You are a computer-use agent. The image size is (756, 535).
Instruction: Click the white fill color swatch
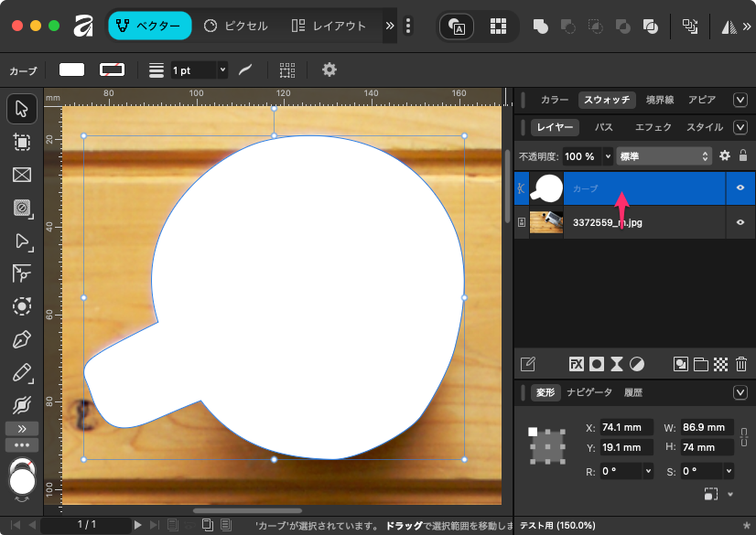[71, 70]
